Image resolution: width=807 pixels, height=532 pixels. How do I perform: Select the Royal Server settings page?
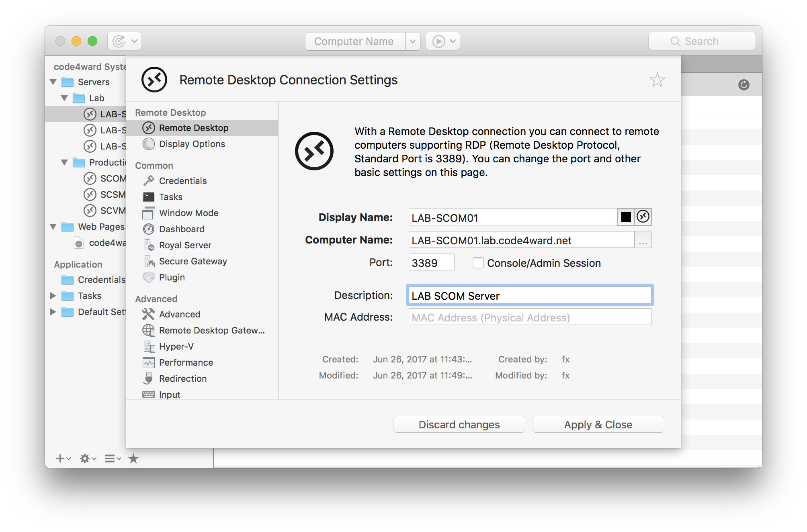185,245
